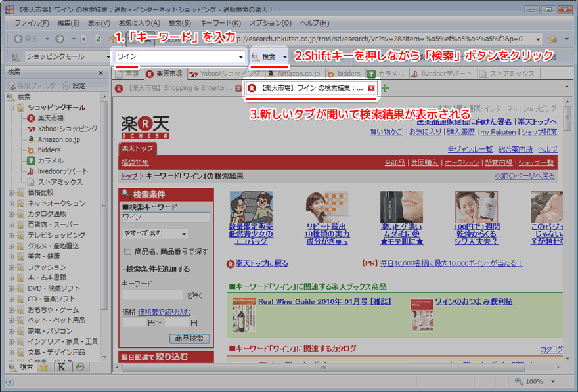Select Amazon.co.jp in the sidebar tree
Image resolution: width=578 pixels, height=392 pixels.
[x=53, y=140]
